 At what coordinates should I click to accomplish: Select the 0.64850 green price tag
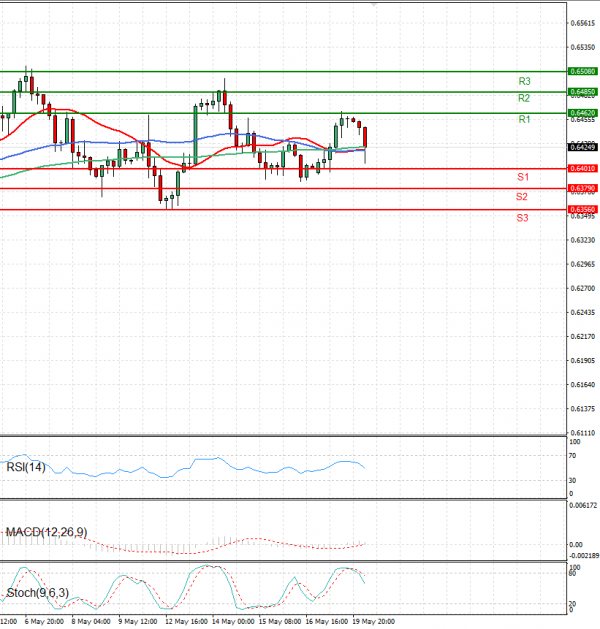pyautogui.click(x=583, y=91)
